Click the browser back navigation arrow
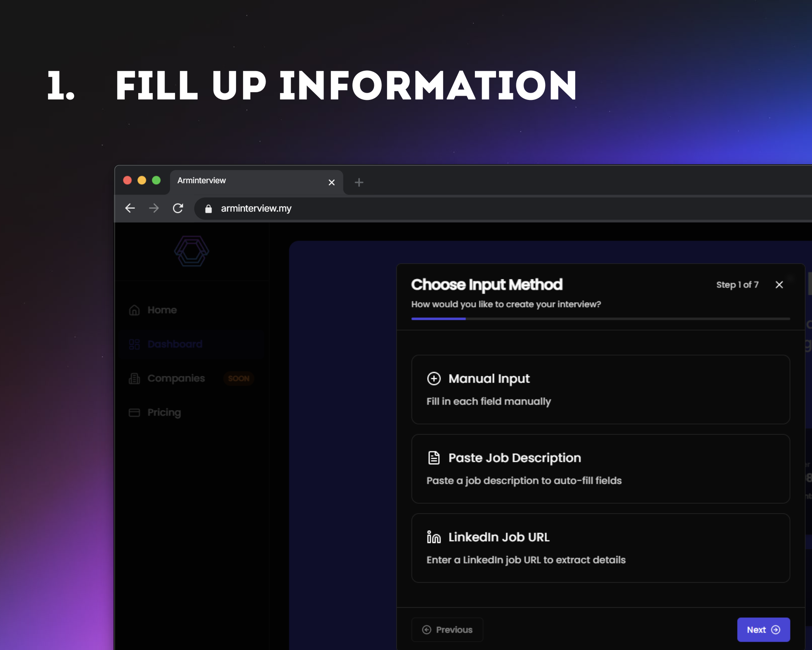812x650 pixels. (130, 208)
